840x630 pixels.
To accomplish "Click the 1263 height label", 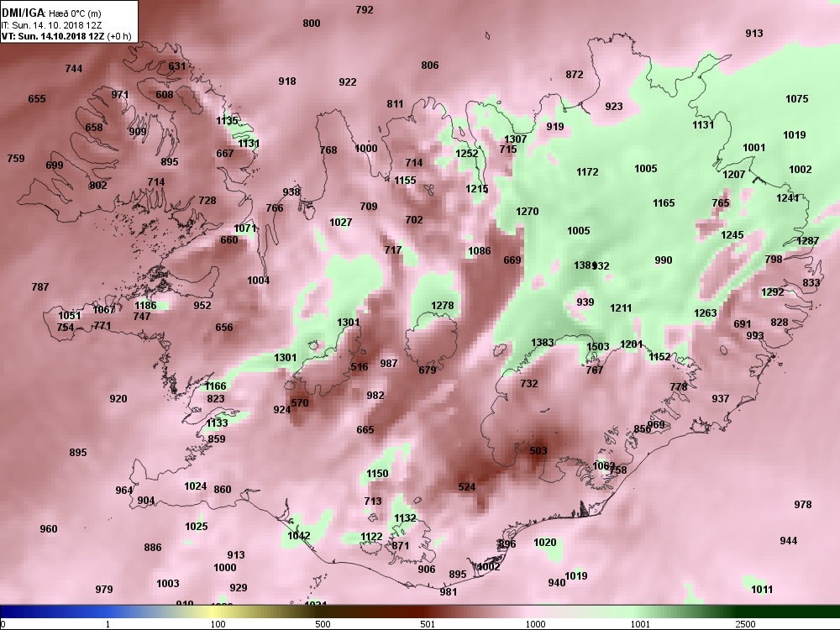I will coord(705,313).
